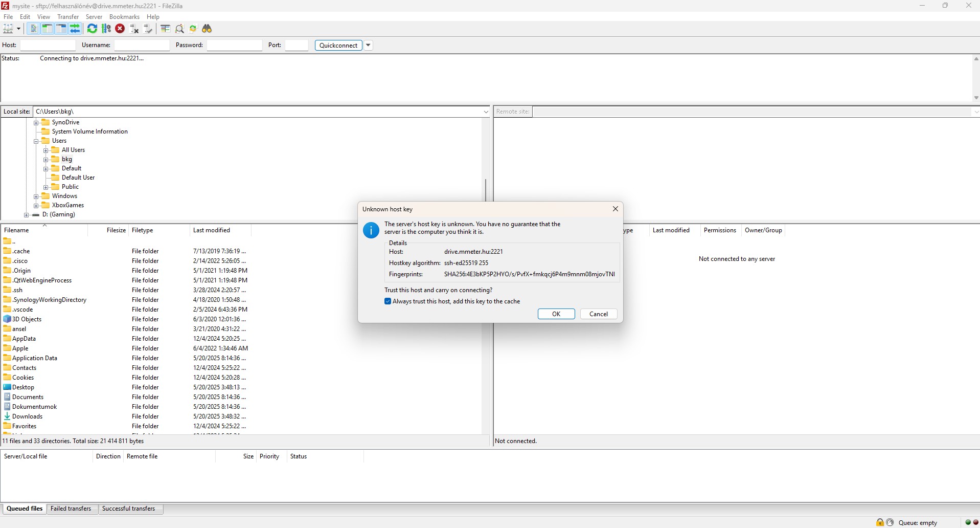Toggle synchronized browsing
Screen dimensions: 980x528
pyautogui.click(x=193, y=29)
